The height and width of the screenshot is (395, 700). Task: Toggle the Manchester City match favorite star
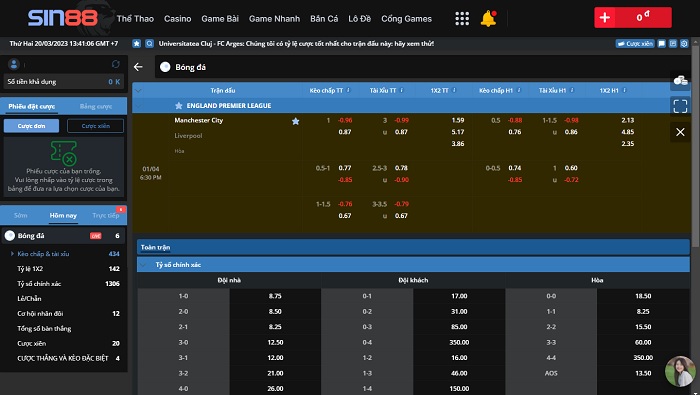(296, 121)
